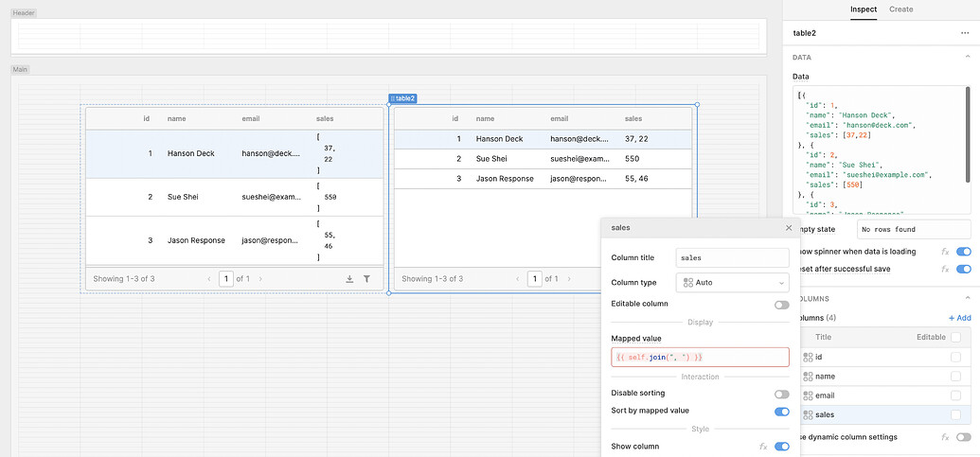Click the column type icon next to sales
980x457 pixels.
tap(808, 414)
